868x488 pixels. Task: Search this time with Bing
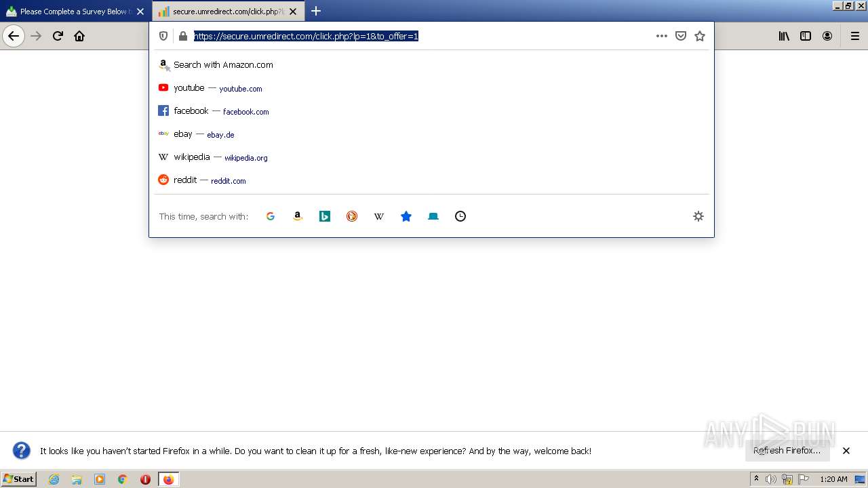pos(325,216)
